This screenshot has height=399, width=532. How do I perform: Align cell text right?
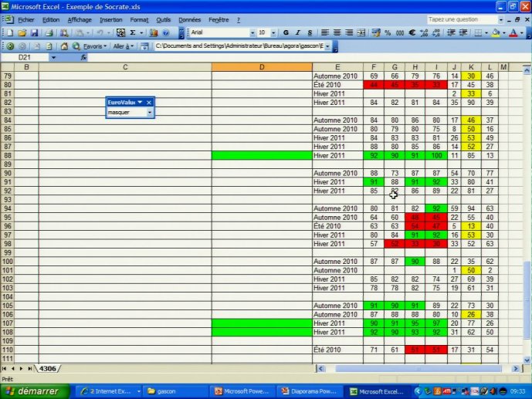pyautogui.click(x=349, y=33)
